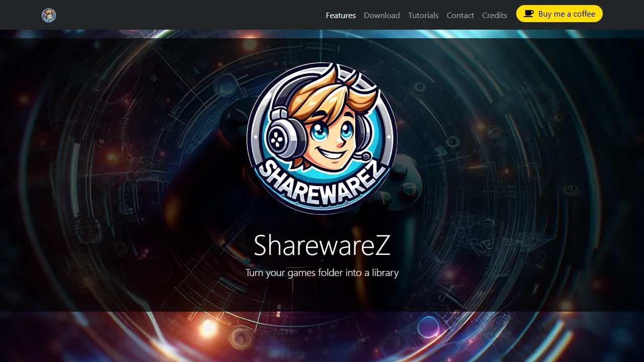Select the large SharewareZ mascot emblem

point(322,138)
